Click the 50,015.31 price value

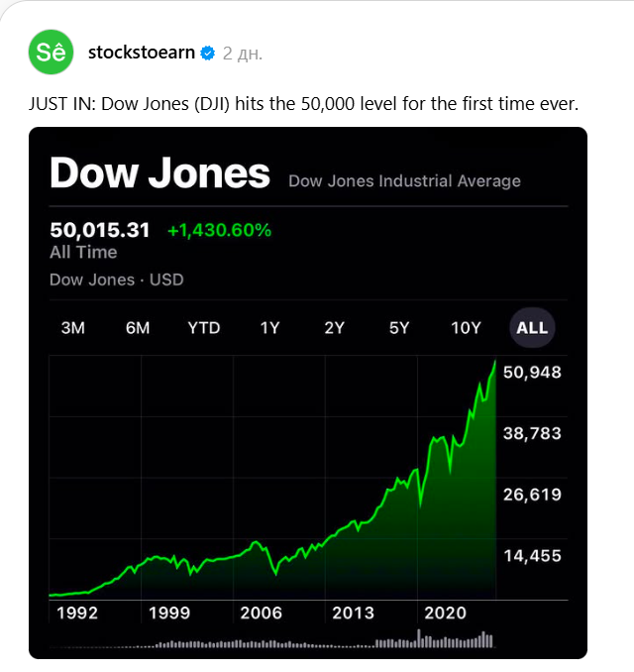tap(99, 230)
